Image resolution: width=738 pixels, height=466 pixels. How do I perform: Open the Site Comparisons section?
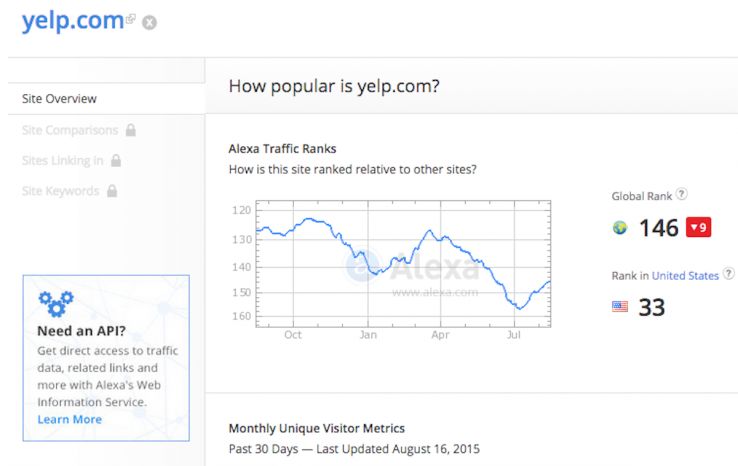(70, 130)
